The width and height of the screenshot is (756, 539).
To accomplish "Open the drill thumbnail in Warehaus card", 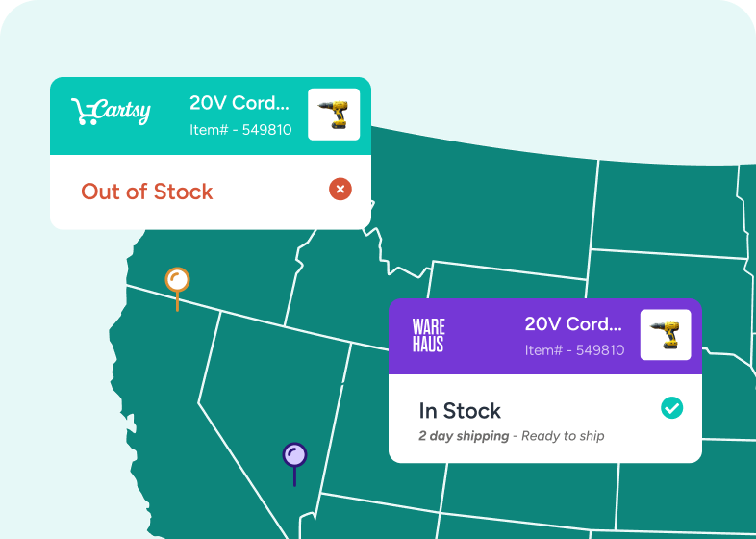I will click(666, 335).
